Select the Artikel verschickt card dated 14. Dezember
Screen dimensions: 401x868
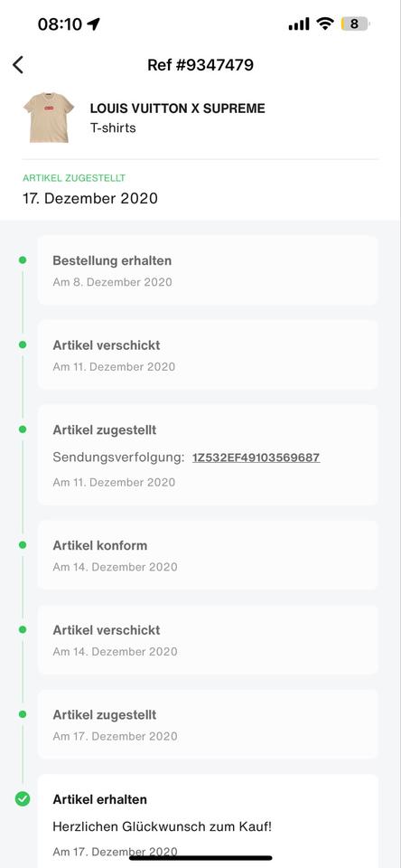tap(208, 640)
